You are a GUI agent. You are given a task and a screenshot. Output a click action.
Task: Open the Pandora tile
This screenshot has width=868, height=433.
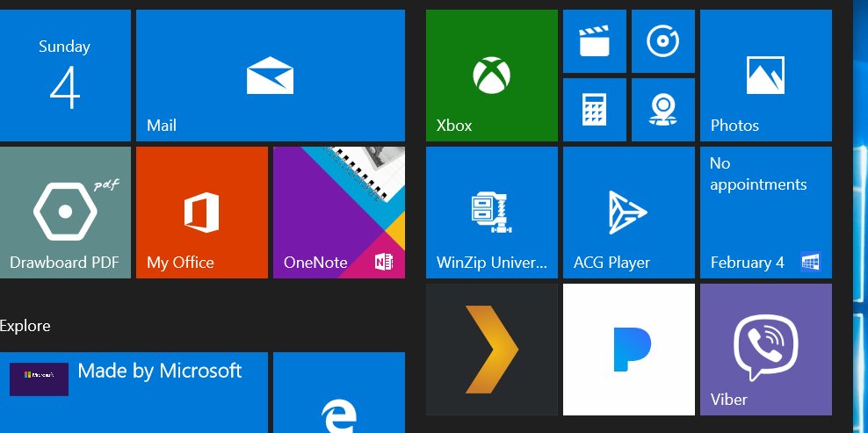pyautogui.click(x=629, y=350)
